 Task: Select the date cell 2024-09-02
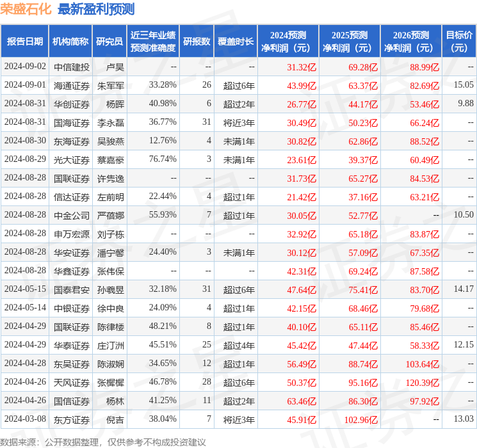tap(25, 67)
